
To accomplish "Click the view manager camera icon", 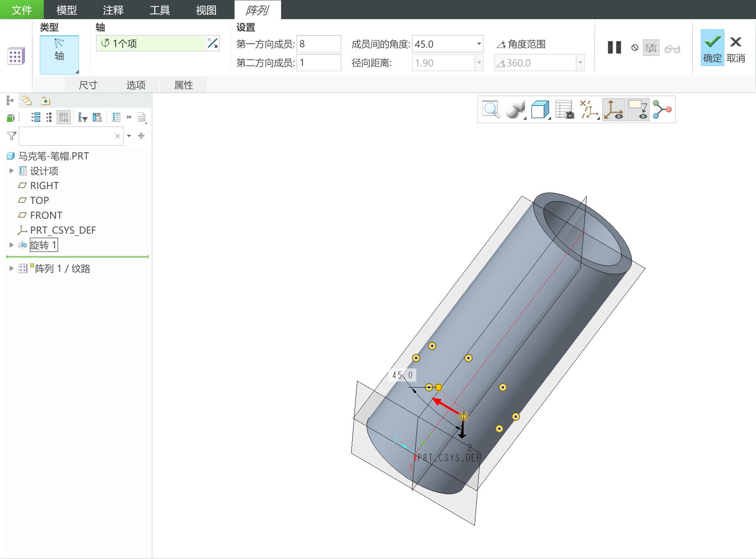I will [564, 109].
